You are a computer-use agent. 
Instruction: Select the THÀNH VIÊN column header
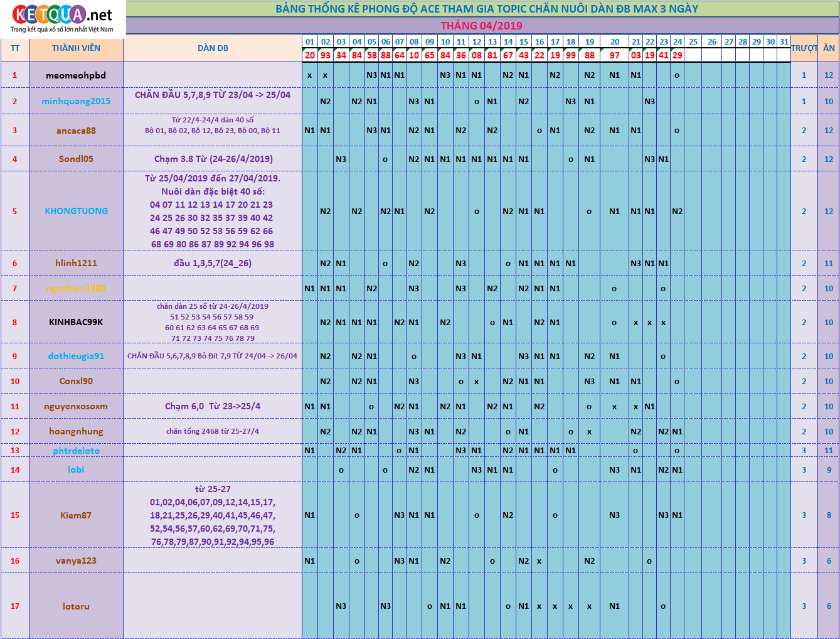pyautogui.click(x=76, y=48)
